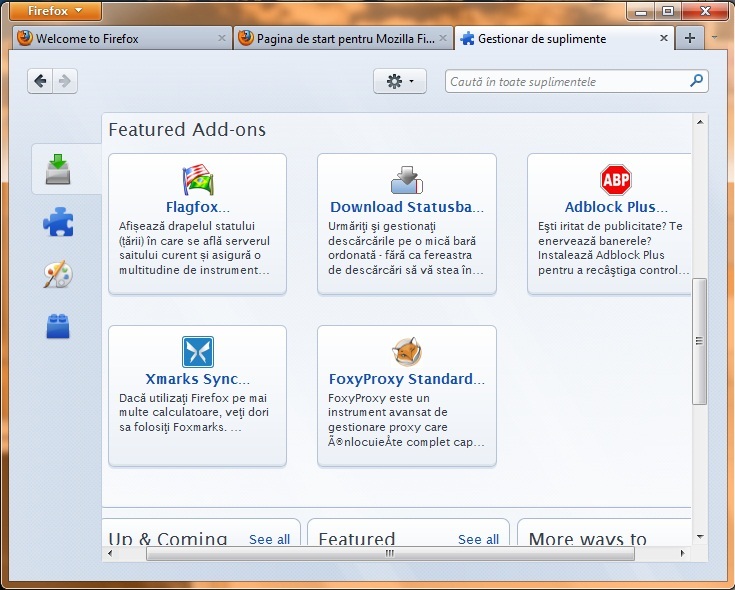Click the Xmarks Sync butterfly icon

[198, 351]
